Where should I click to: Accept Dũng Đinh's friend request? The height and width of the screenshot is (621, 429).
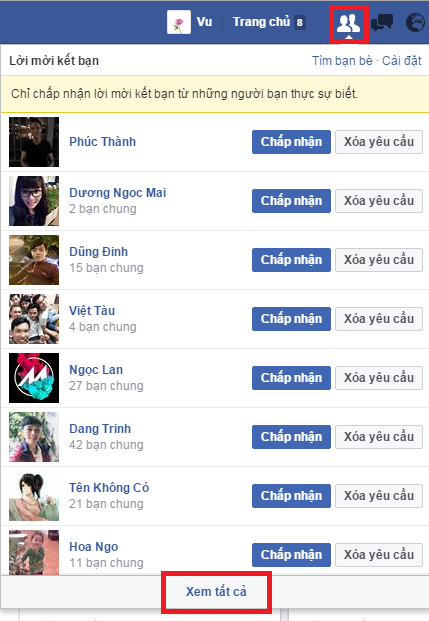(291, 260)
